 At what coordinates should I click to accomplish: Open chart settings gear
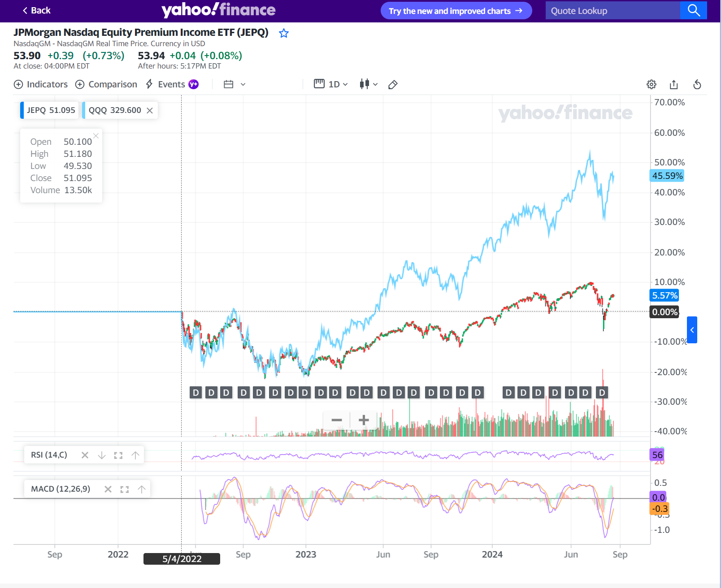pos(652,84)
